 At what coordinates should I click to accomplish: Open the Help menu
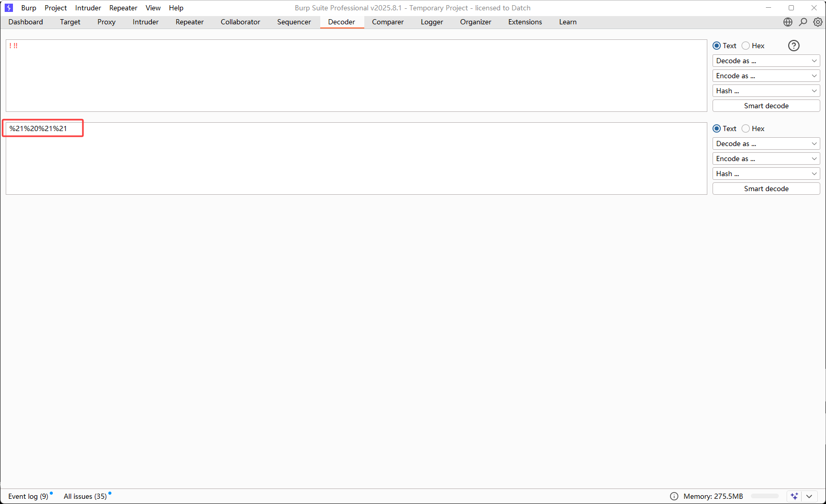coord(176,8)
